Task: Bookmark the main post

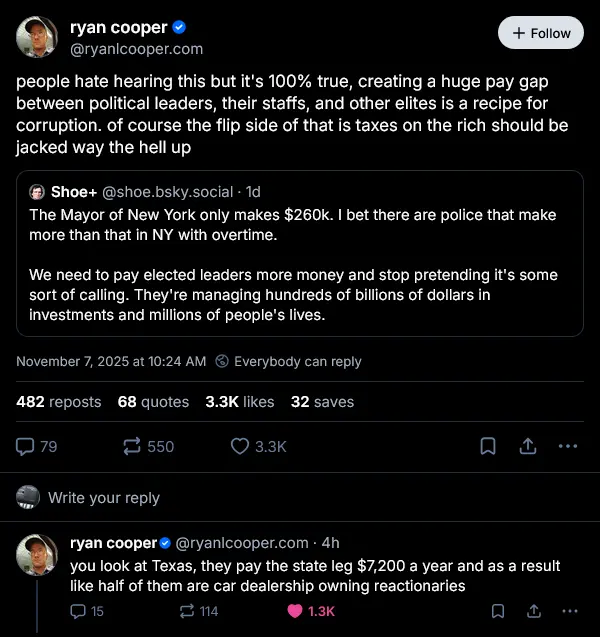Action: point(488,446)
